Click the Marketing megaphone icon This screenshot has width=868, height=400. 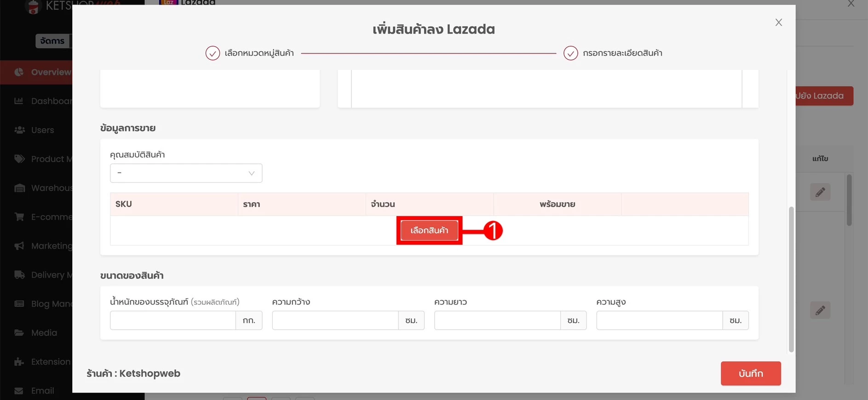pos(19,246)
